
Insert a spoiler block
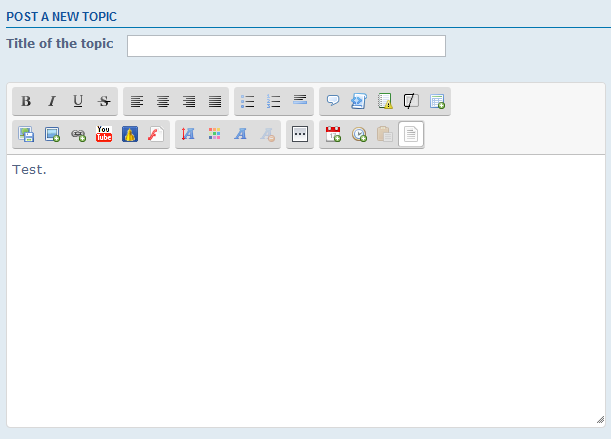385,101
